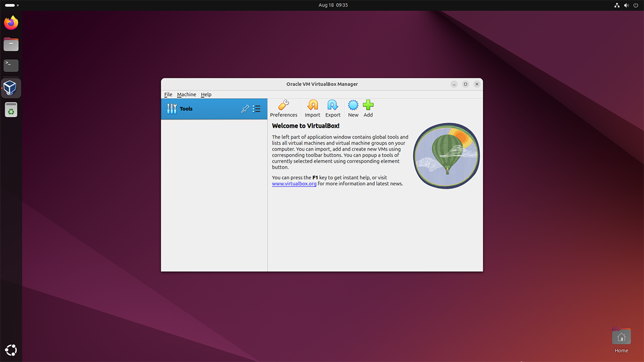
Task: Click the Export appliance icon
Action: (333, 108)
